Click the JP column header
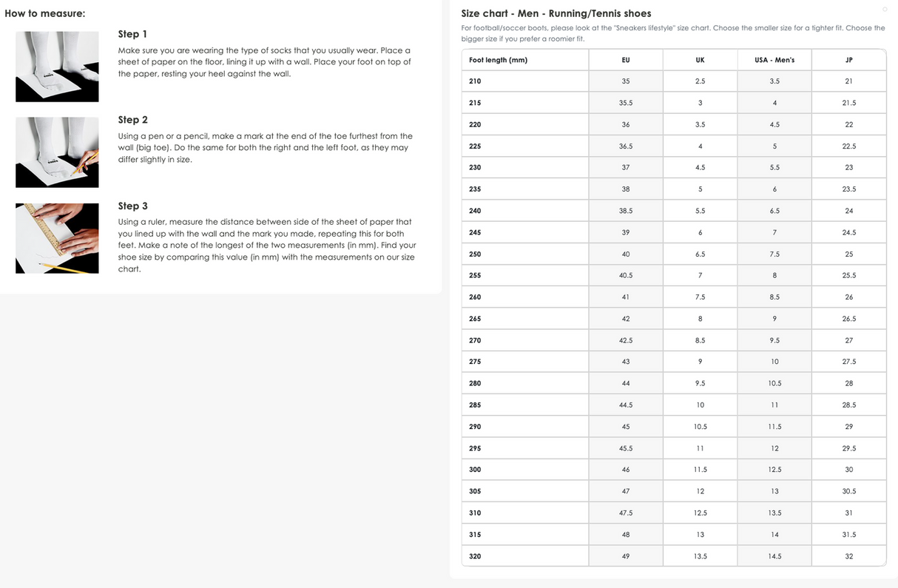The image size is (898, 588). (848, 60)
